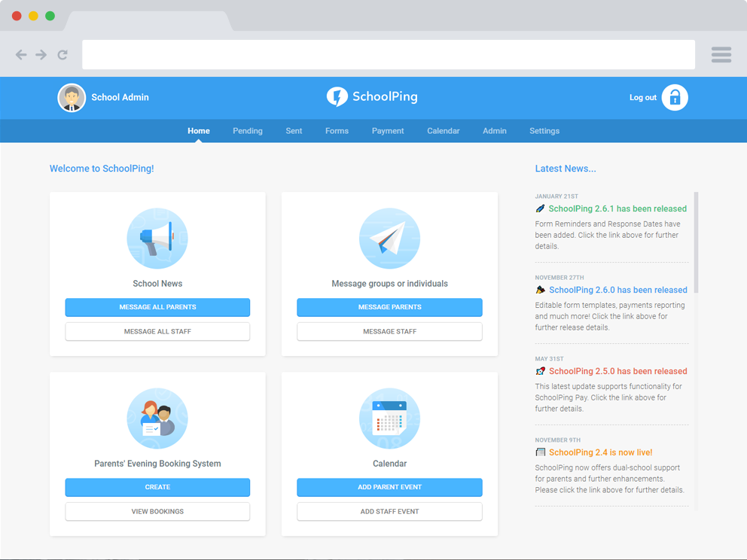
Task: Click the ADD STAFF EVENT button
Action: click(390, 511)
